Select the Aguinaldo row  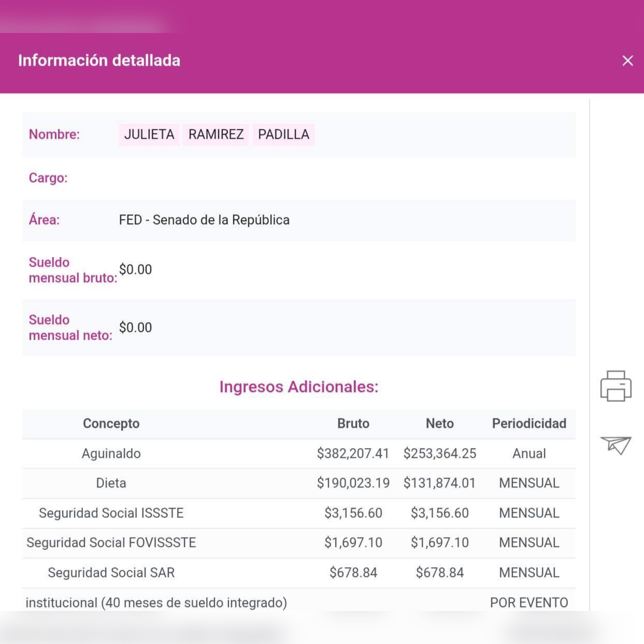(x=111, y=453)
